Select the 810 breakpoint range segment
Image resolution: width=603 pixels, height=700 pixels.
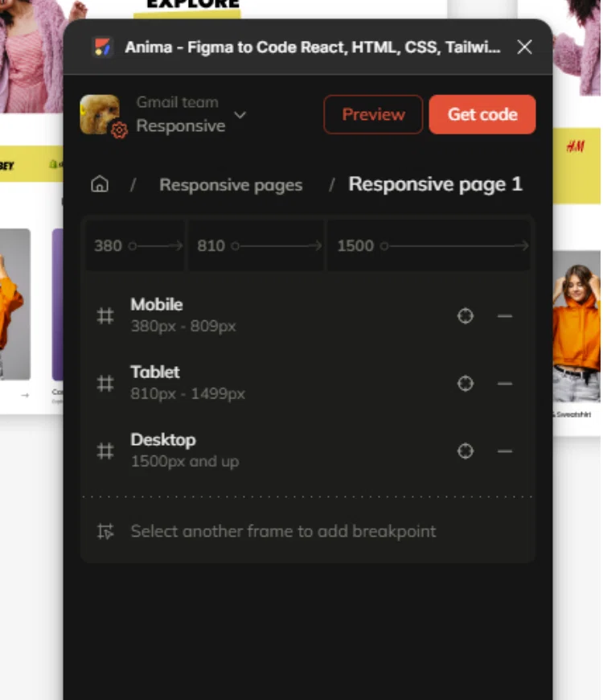coord(256,245)
